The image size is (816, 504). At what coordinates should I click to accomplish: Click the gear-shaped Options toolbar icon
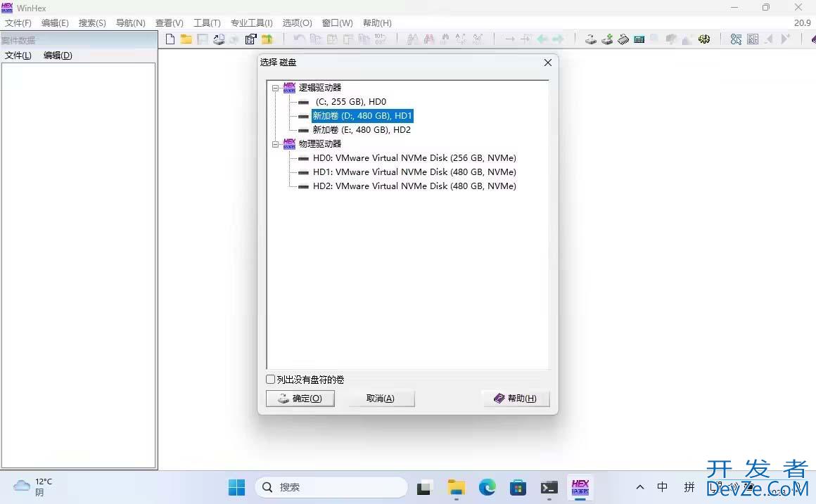pyautogui.click(x=704, y=39)
